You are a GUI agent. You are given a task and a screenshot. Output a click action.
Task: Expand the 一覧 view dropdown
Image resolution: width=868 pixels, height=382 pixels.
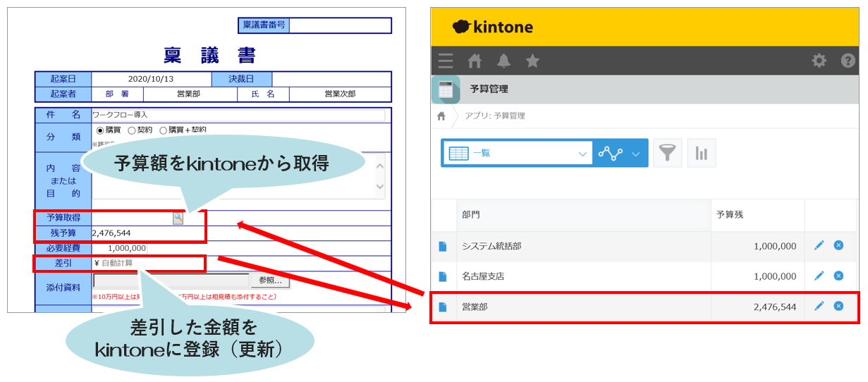(582, 154)
